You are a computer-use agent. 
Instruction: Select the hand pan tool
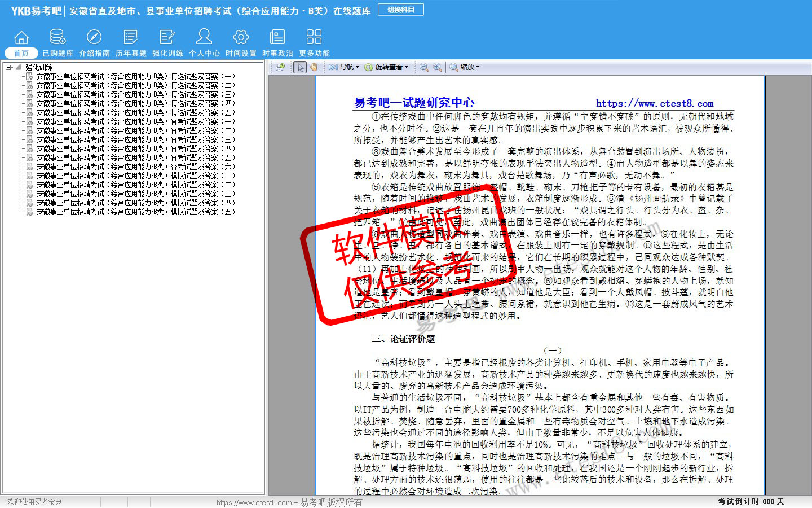pyautogui.click(x=314, y=67)
